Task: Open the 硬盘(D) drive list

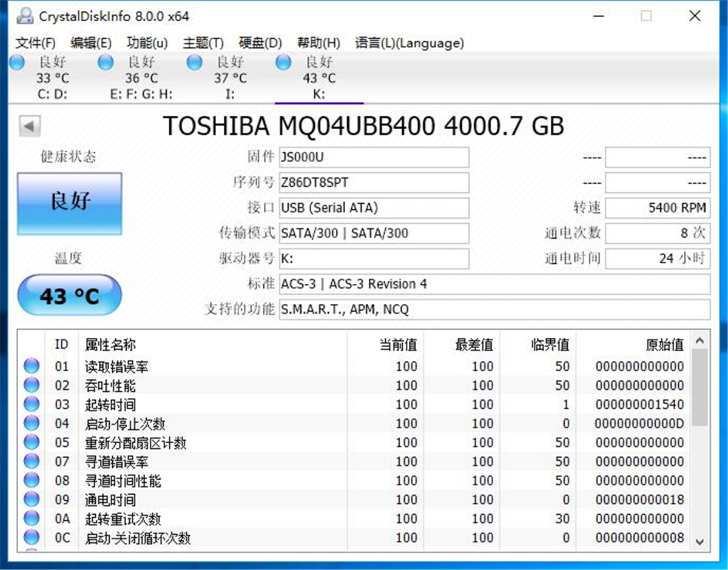Action: coord(260,43)
